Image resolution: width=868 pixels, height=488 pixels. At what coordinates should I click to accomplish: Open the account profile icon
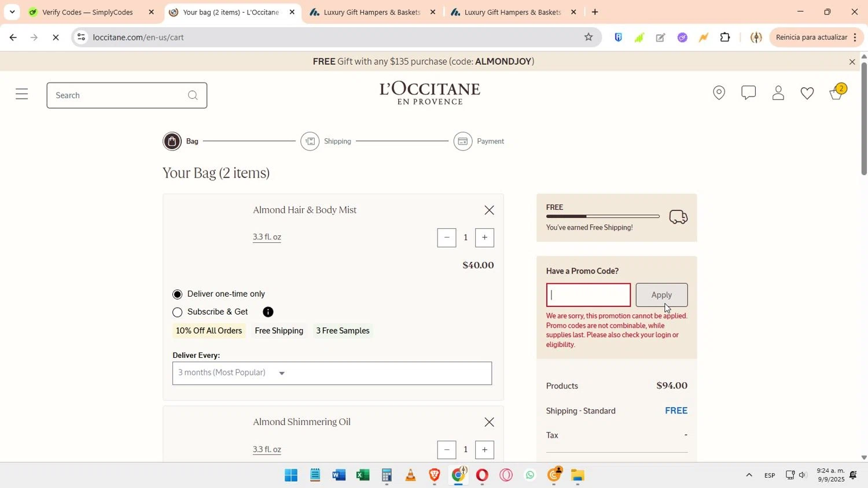tap(778, 93)
